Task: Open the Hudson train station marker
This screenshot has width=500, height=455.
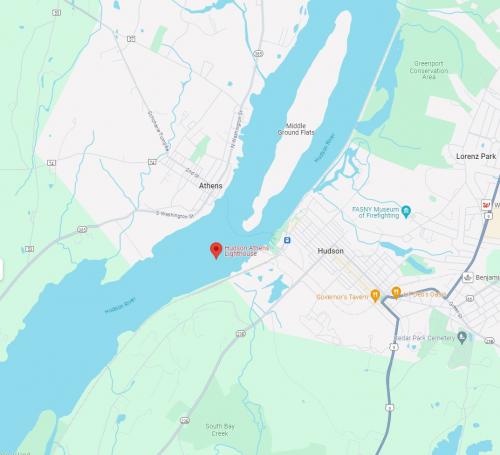Action: click(287, 240)
